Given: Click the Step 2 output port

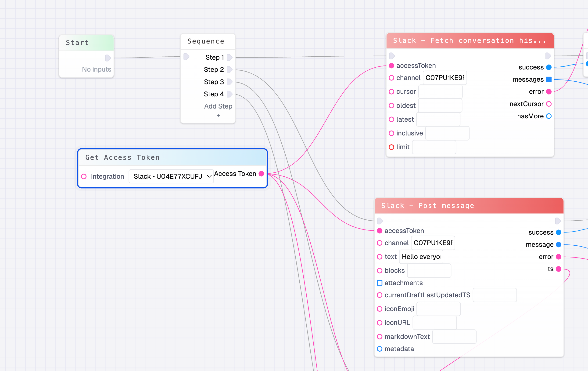Looking at the screenshot, I should [229, 70].
